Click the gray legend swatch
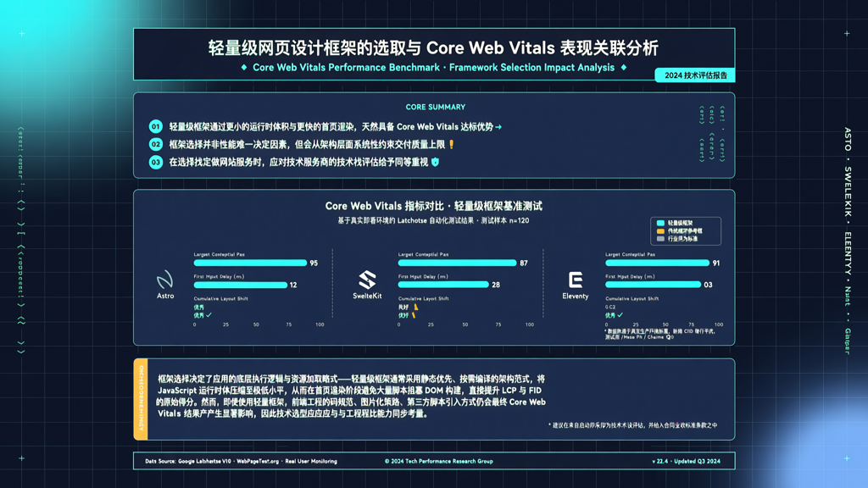 (x=660, y=239)
